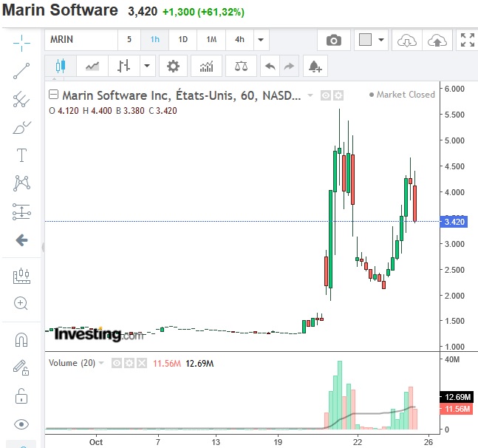Viewport: 478px width, 448px height.
Task: Undo the last chart action
Action: tap(270, 66)
